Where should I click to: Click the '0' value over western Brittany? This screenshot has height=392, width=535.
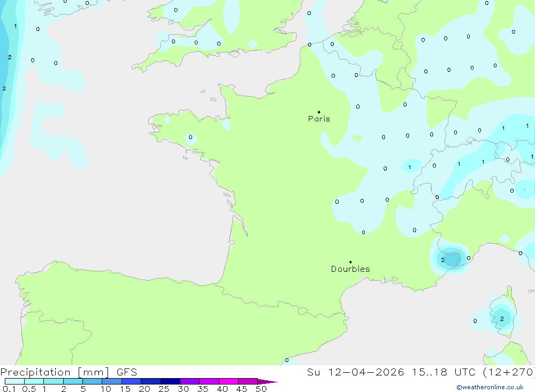click(x=190, y=137)
